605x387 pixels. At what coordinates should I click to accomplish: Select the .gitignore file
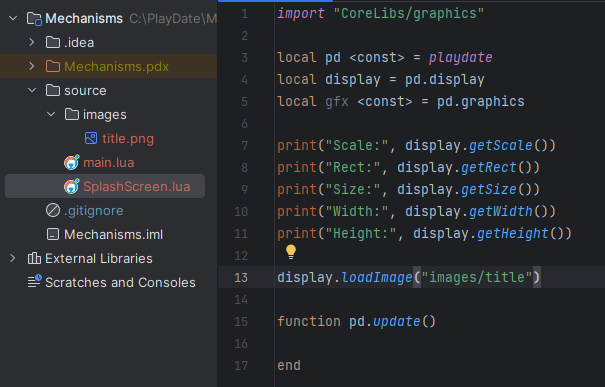click(94, 210)
